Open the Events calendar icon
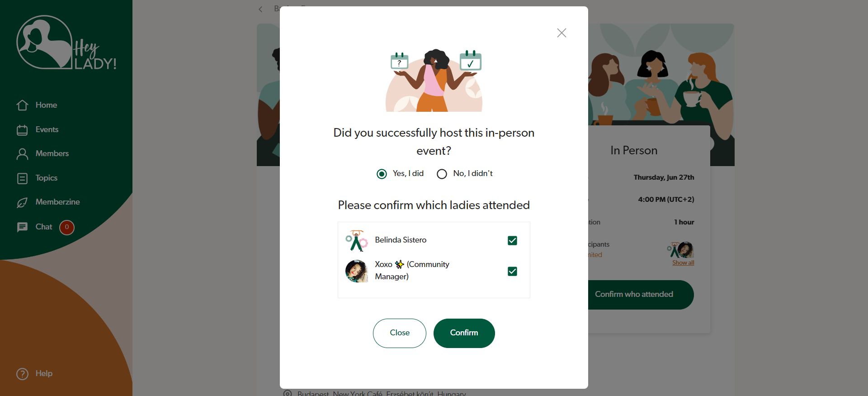The image size is (868, 396). coord(22,130)
